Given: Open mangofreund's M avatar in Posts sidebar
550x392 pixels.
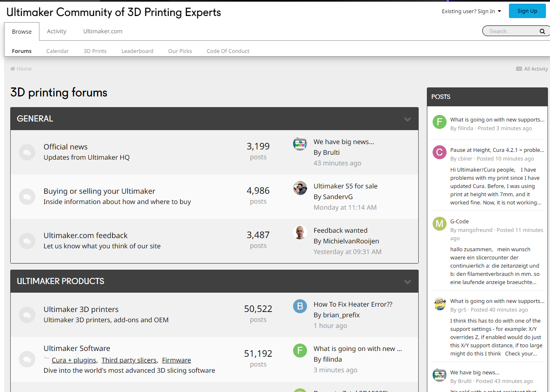Looking at the screenshot, I should tap(440, 224).
